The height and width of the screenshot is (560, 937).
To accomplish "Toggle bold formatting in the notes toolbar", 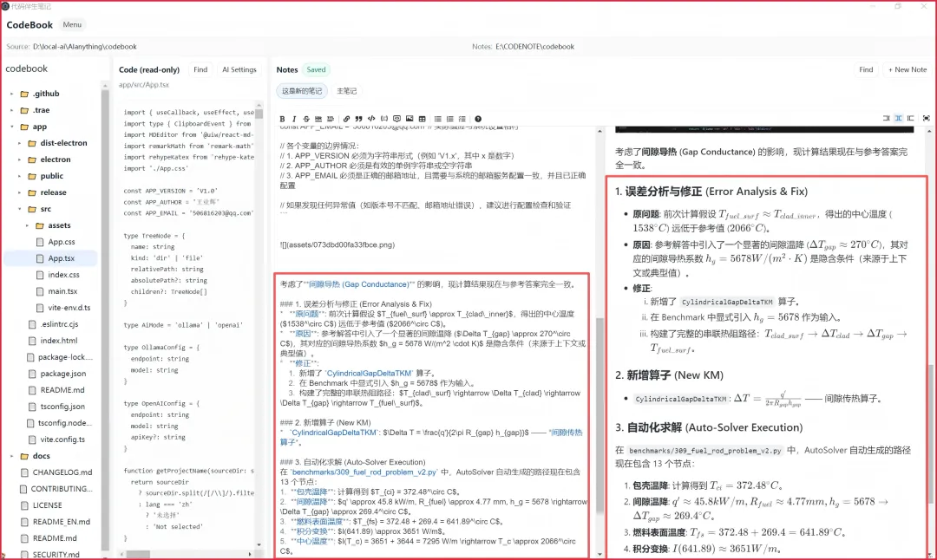I will (x=282, y=119).
